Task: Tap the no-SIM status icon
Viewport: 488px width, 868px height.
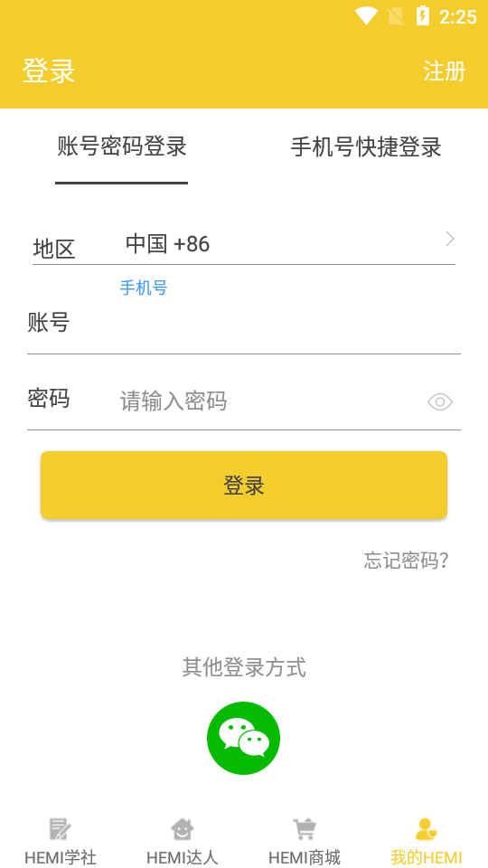Action: tap(396, 16)
